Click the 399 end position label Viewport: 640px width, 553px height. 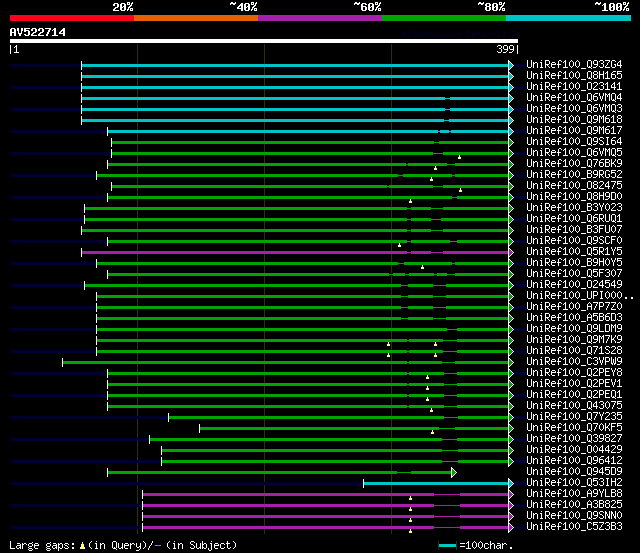point(505,49)
